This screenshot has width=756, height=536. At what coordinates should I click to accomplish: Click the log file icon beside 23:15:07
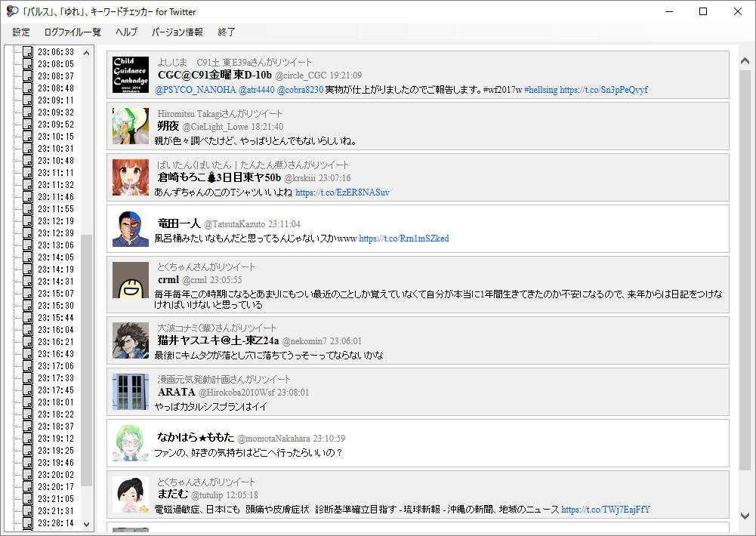click(28, 293)
